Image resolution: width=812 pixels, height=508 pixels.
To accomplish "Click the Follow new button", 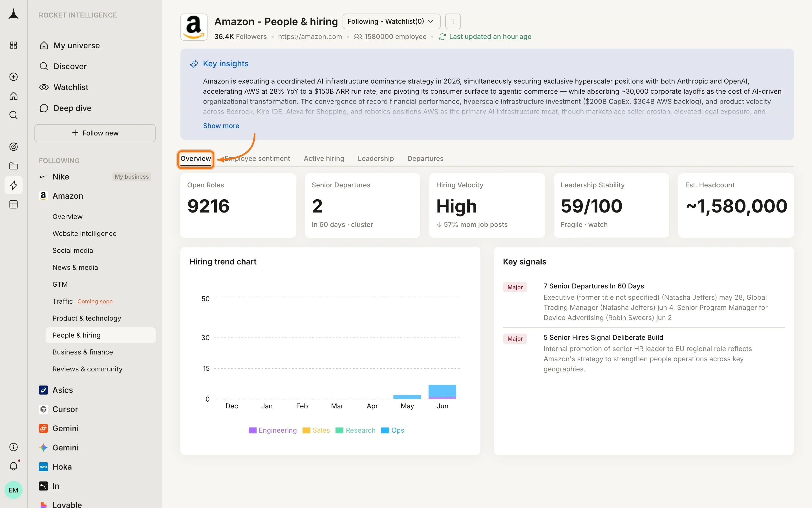I will (x=95, y=133).
